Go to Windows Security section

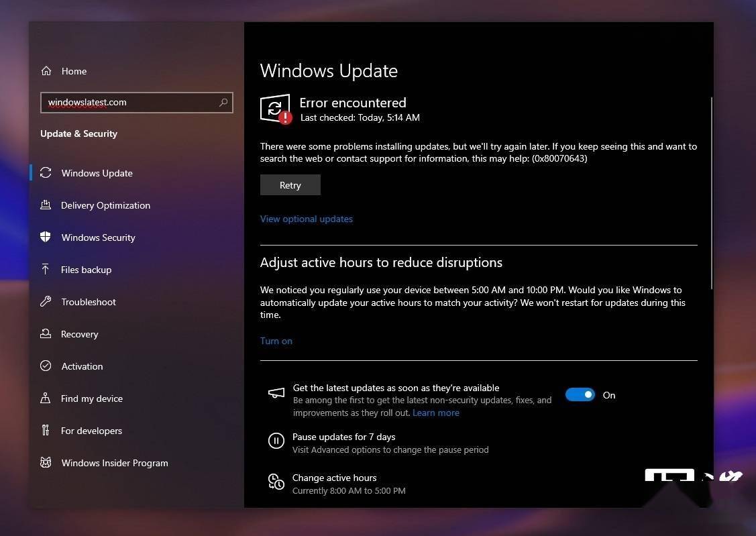(x=99, y=237)
